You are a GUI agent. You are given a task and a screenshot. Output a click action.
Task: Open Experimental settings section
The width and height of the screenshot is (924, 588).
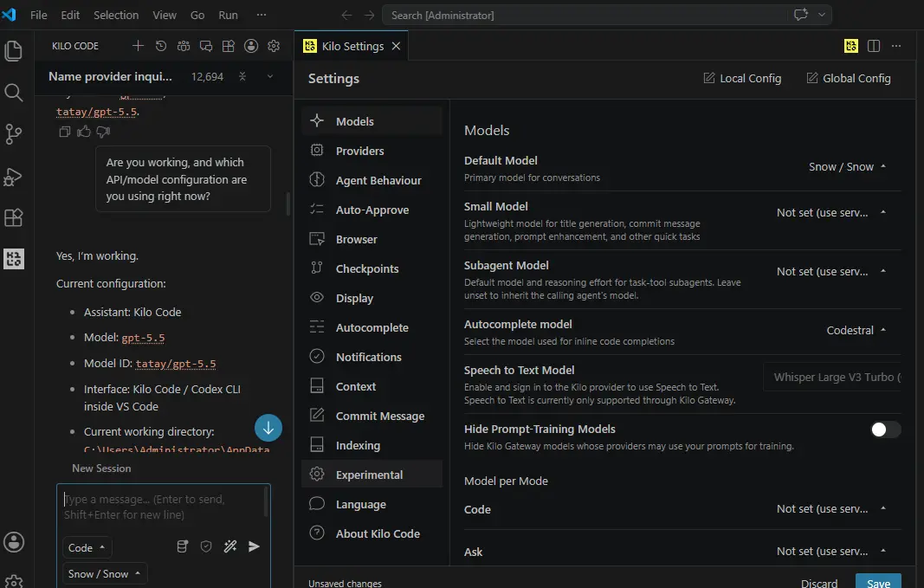372,475
